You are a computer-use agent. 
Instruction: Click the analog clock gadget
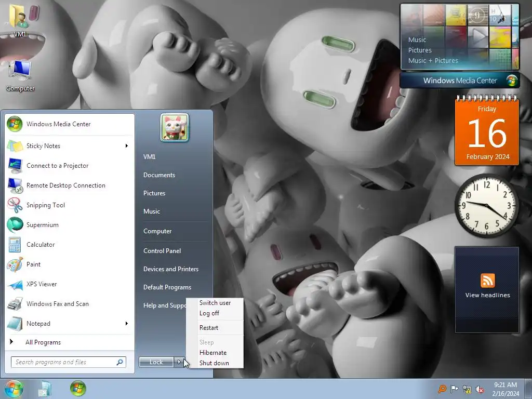[487, 206]
